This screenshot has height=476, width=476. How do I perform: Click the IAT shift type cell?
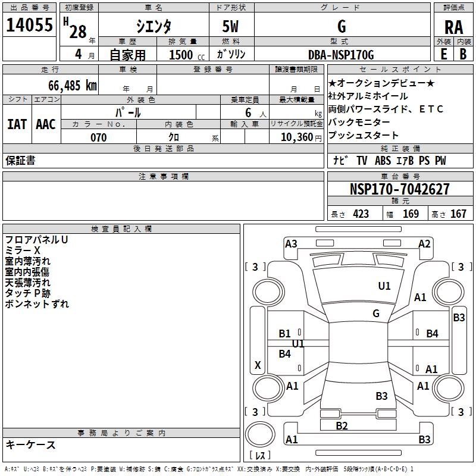click(17, 124)
